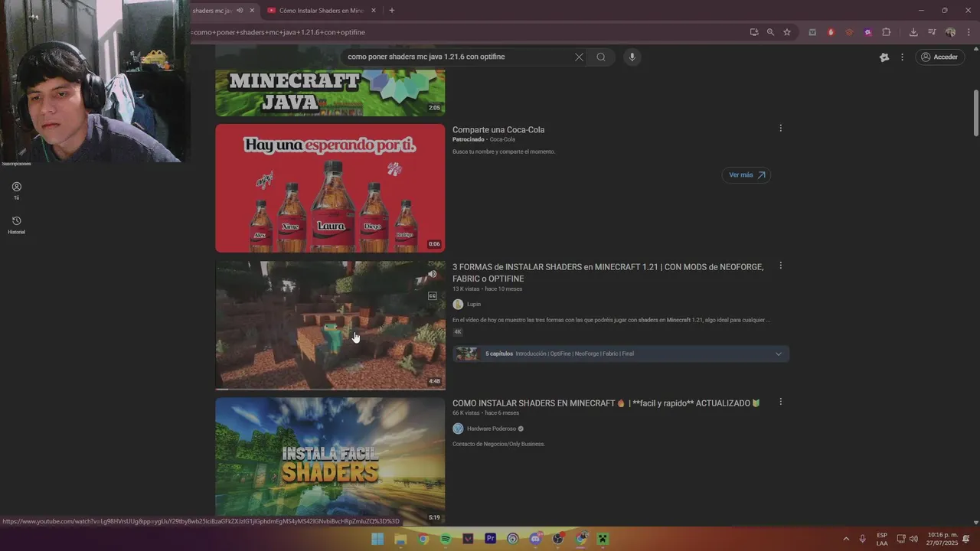The width and height of the screenshot is (980, 551).
Task: Visit the Lupin channel
Action: coord(474,304)
